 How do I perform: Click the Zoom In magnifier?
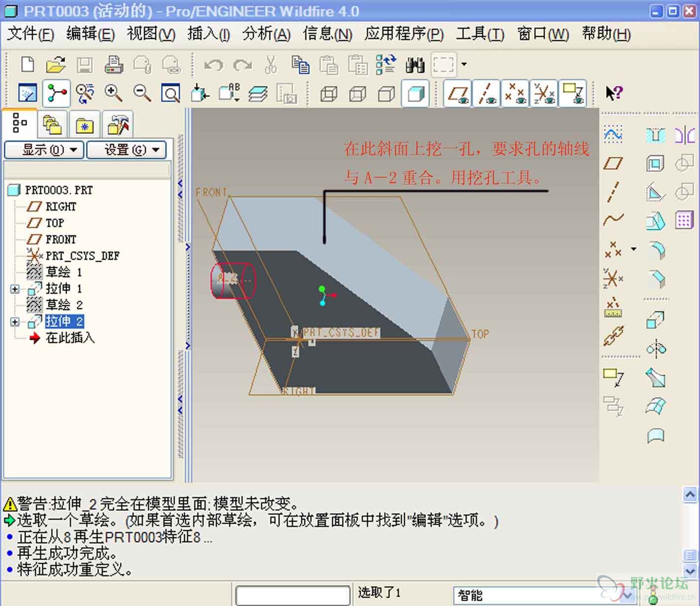(113, 93)
